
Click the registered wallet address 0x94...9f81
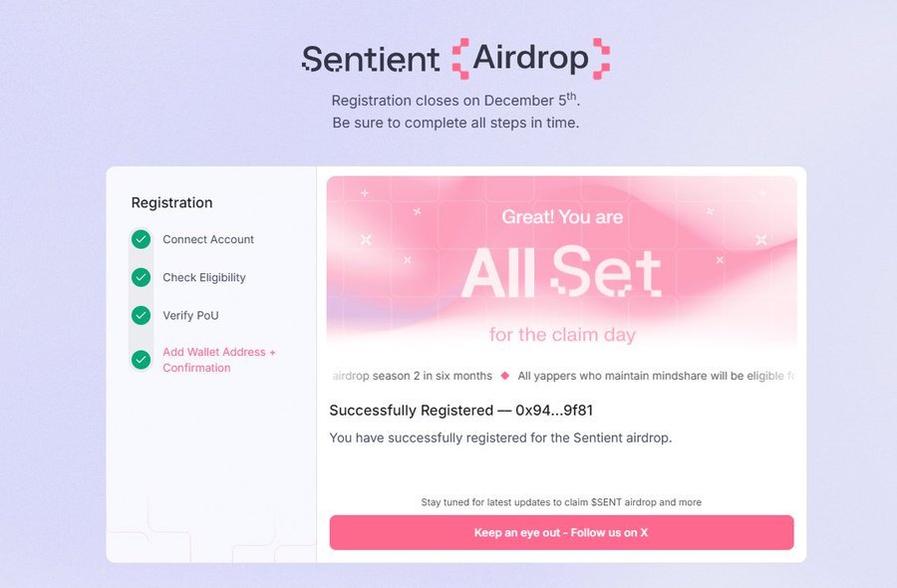pyautogui.click(x=554, y=410)
